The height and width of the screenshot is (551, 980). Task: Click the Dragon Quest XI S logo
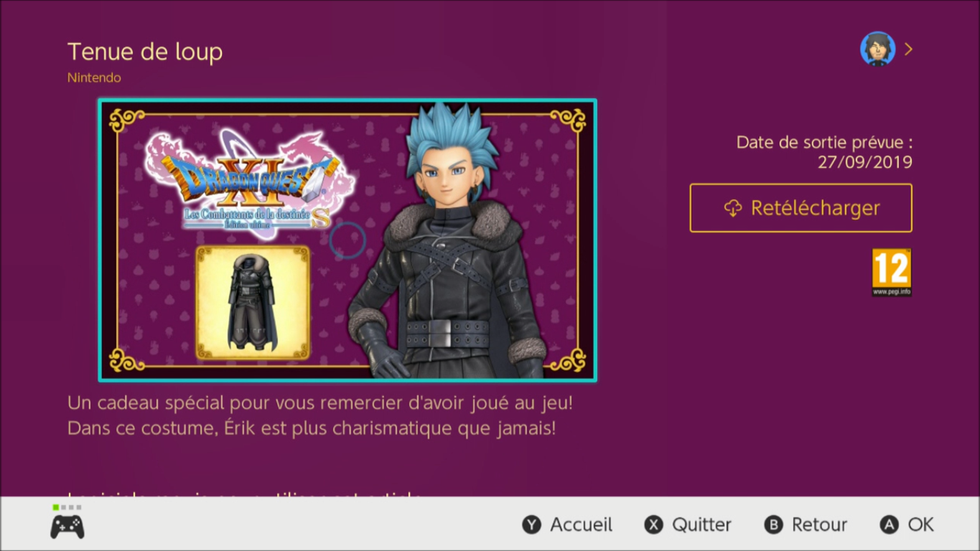[250, 179]
